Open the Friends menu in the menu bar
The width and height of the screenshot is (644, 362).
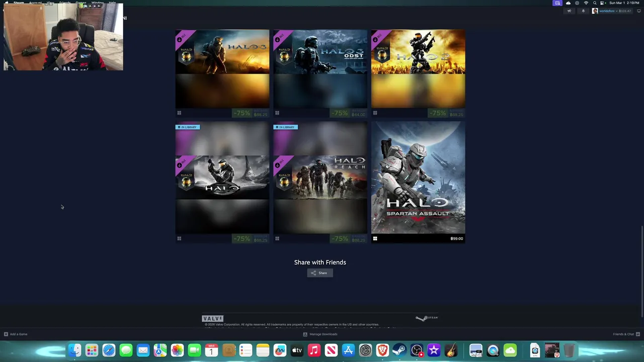pyautogui.click(x=65, y=3)
